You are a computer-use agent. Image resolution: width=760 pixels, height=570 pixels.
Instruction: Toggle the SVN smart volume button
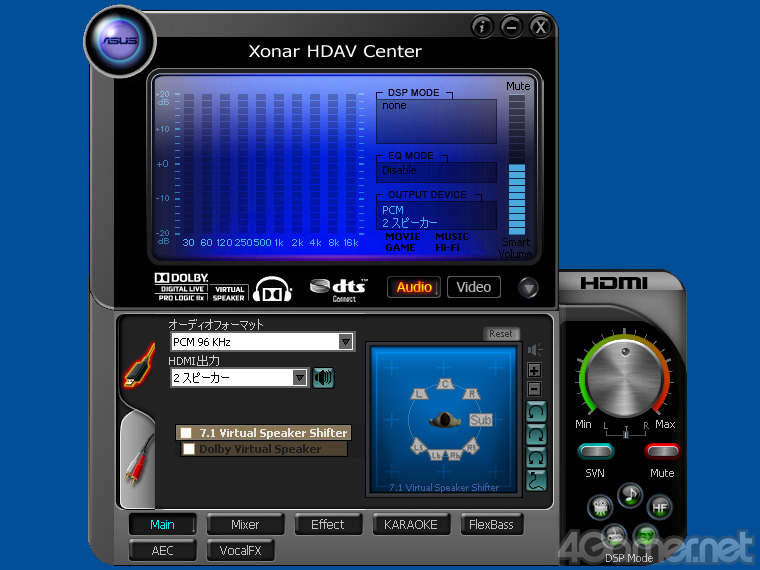coord(596,451)
